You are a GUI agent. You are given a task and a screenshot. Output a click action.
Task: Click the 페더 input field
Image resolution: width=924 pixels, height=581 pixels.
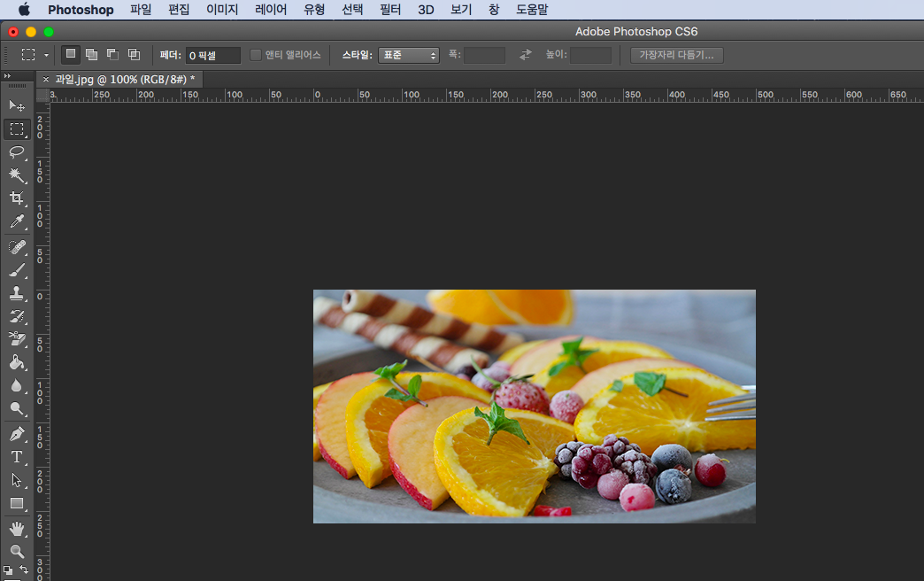[212, 55]
